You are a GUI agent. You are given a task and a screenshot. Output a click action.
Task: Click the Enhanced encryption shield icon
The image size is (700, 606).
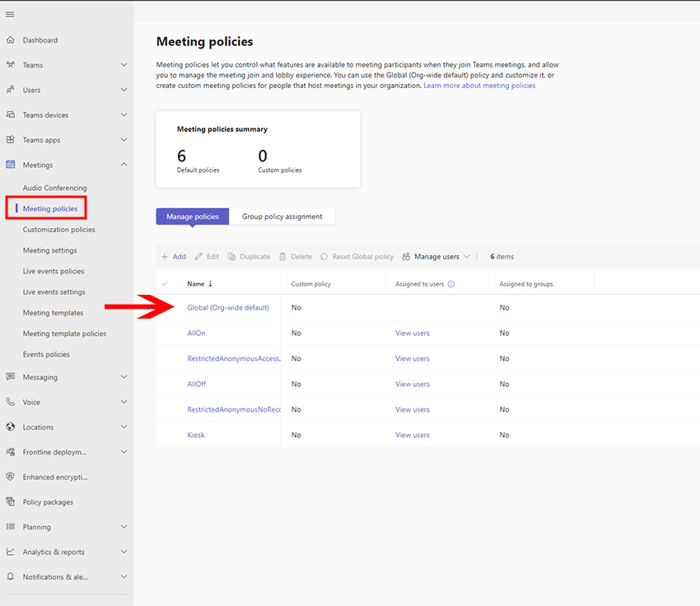click(x=11, y=478)
